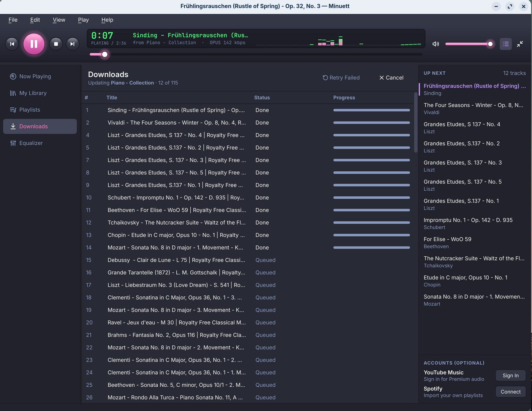The width and height of the screenshot is (532, 411).
Task: Sort downloads by Status column
Action: (262, 98)
